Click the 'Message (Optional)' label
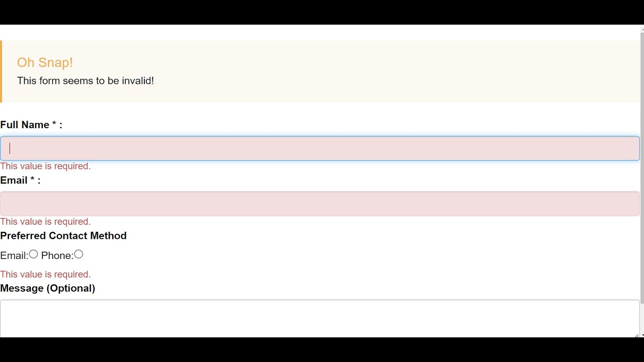This screenshot has width=644, height=362. pyautogui.click(x=48, y=288)
